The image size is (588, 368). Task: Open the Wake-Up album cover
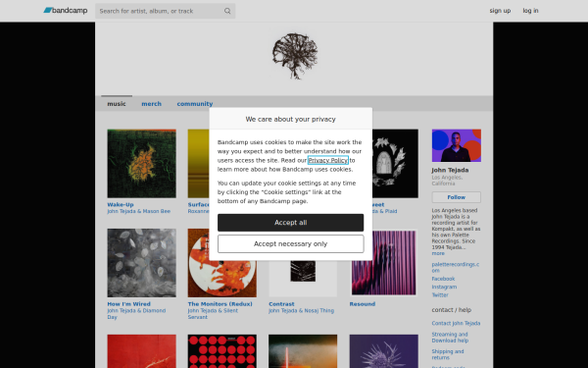tap(141, 163)
